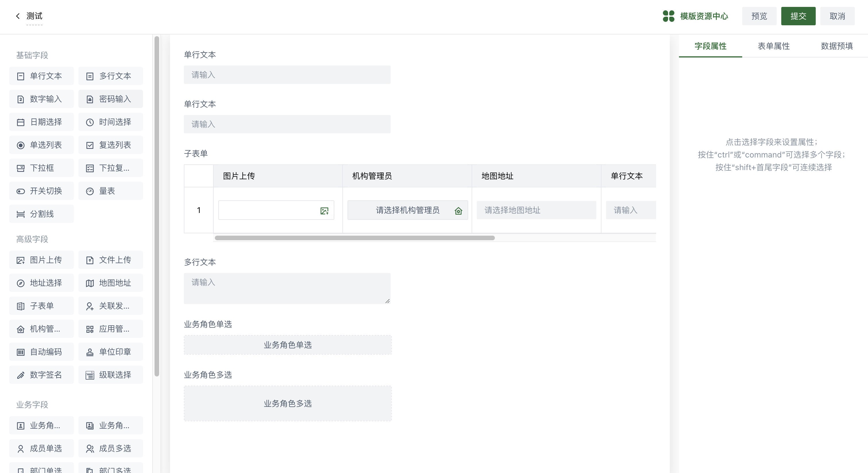Select the 关联发... user icon

click(x=90, y=306)
